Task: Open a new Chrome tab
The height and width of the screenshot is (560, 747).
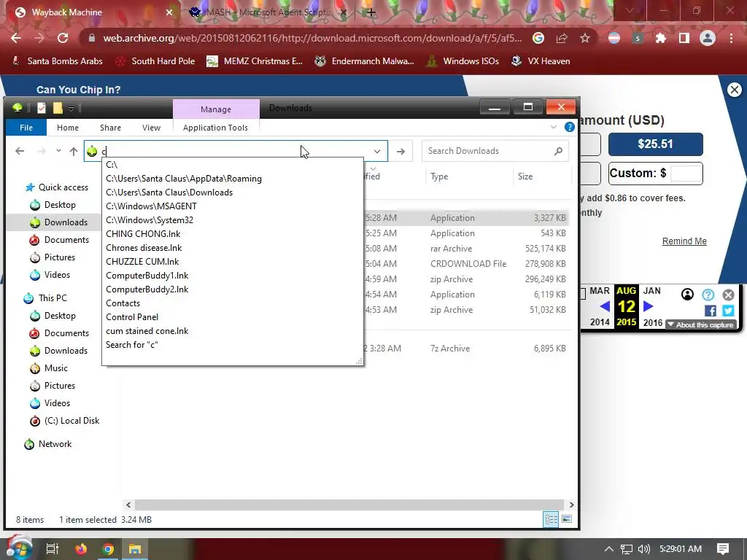Action: point(371,12)
